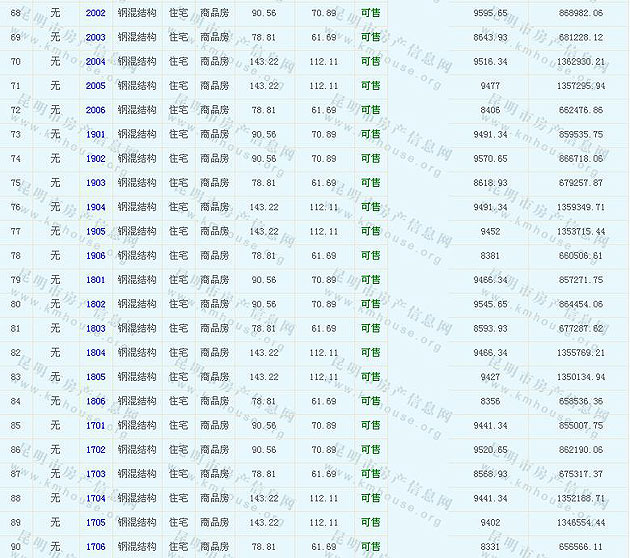Select room 2005 hyperlink
630x558 pixels.
point(96,86)
